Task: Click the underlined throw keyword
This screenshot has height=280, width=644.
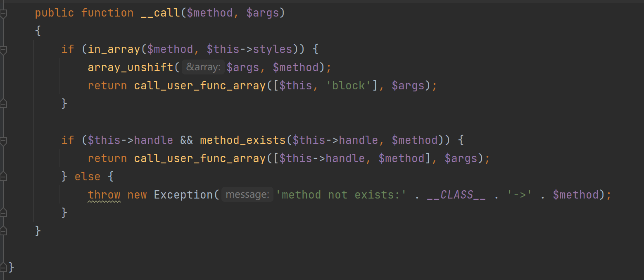Action: [104, 195]
